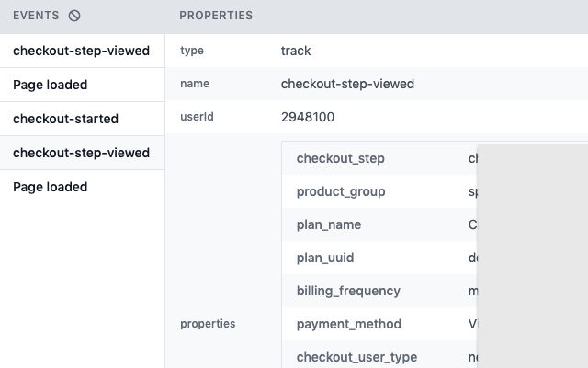This screenshot has height=368, width=588.
Task: Select the highlighted checkout-step-viewed event
Action: [82, 153]
